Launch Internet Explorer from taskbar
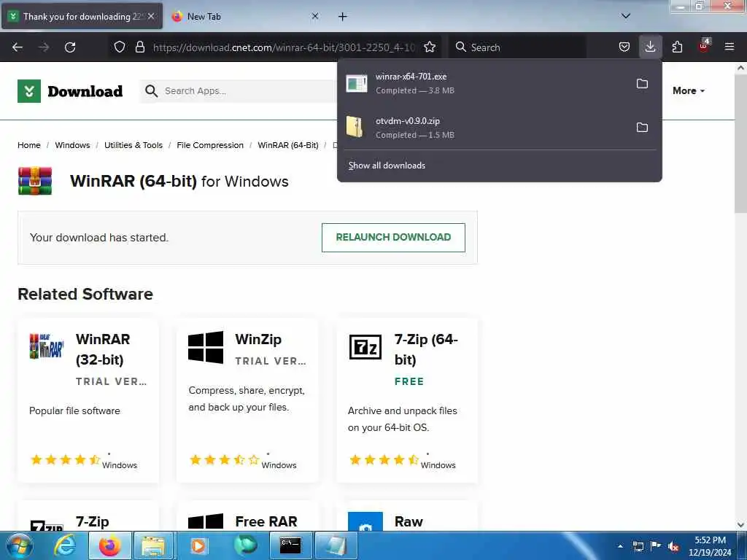The image size is (747, 560). 65,545
